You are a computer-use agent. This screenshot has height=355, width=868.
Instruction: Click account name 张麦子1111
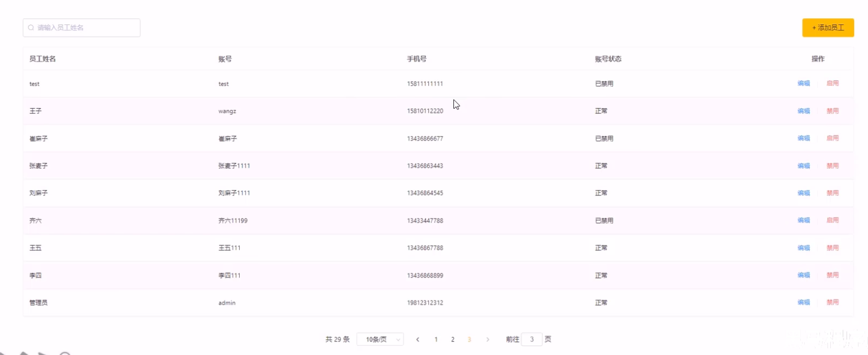(x=234, y=166)
